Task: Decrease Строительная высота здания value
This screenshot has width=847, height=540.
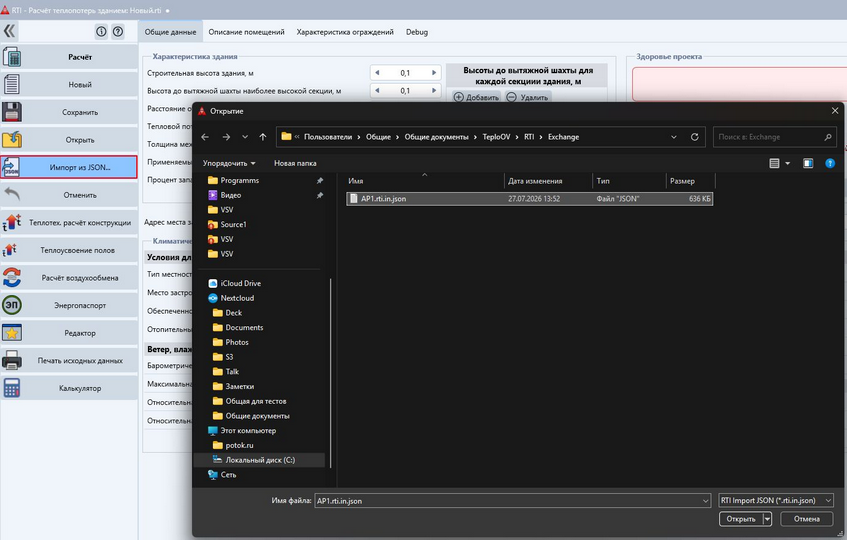Action: 377,73
